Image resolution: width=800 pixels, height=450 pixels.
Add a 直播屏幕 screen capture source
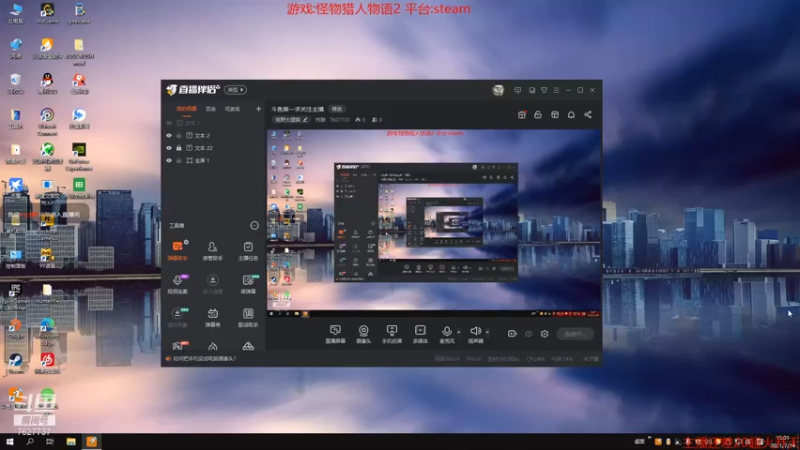[335, 334]
